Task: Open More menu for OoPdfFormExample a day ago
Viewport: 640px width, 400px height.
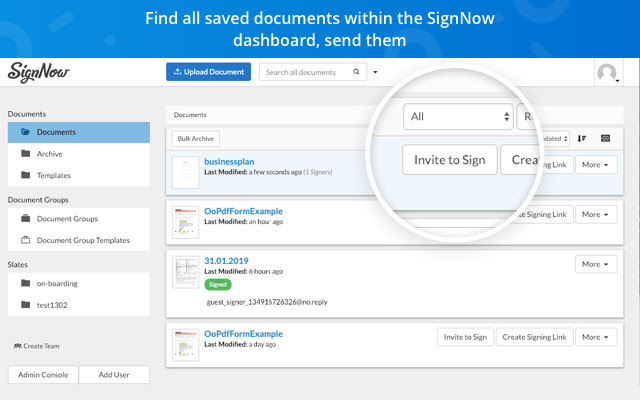Action: point(596,337)
